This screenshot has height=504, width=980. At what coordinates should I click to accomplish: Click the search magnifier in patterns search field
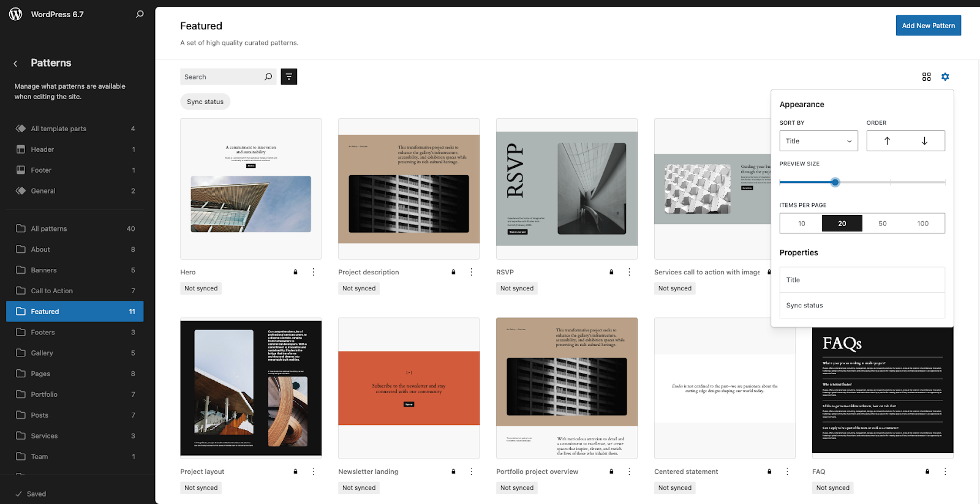coord(268,77)
